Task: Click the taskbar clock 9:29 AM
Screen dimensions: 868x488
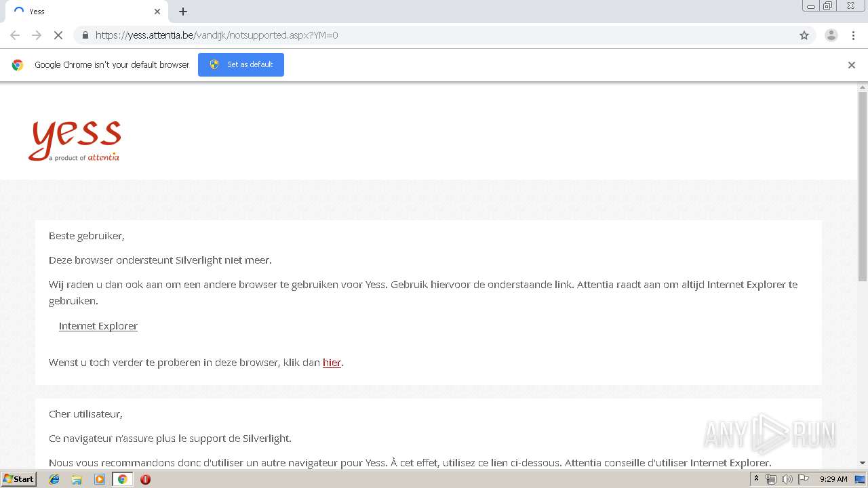Action: 833,479
